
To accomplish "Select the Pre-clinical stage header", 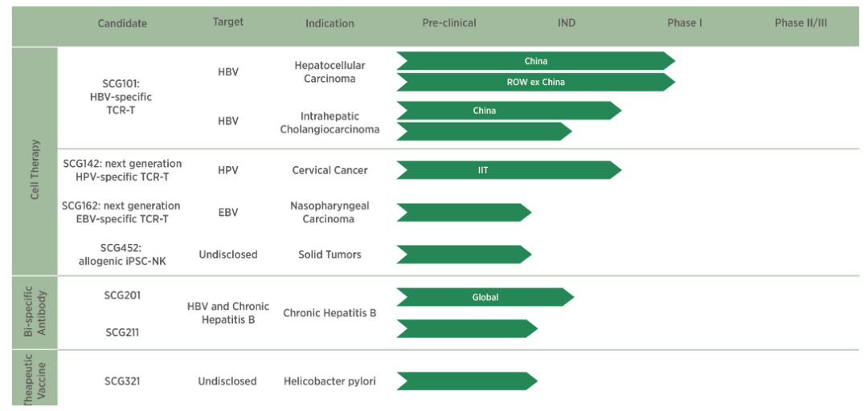I will 449,22.
